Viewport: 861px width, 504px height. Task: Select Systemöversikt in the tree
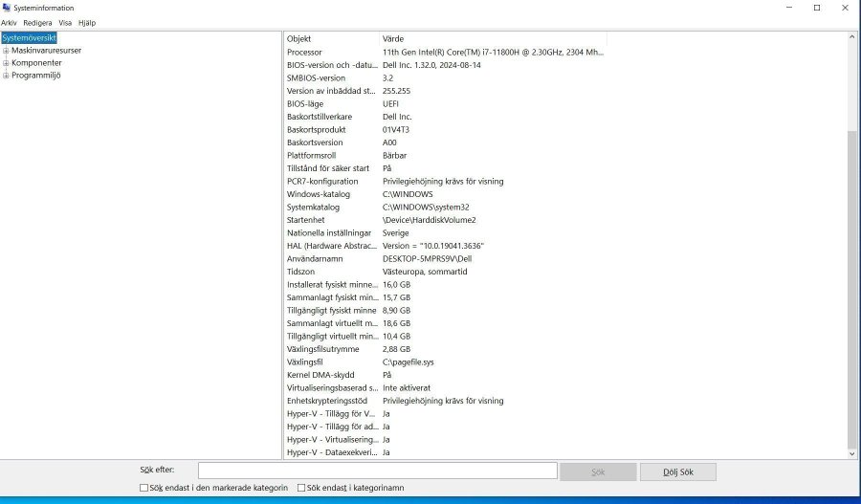pos(29,38)
